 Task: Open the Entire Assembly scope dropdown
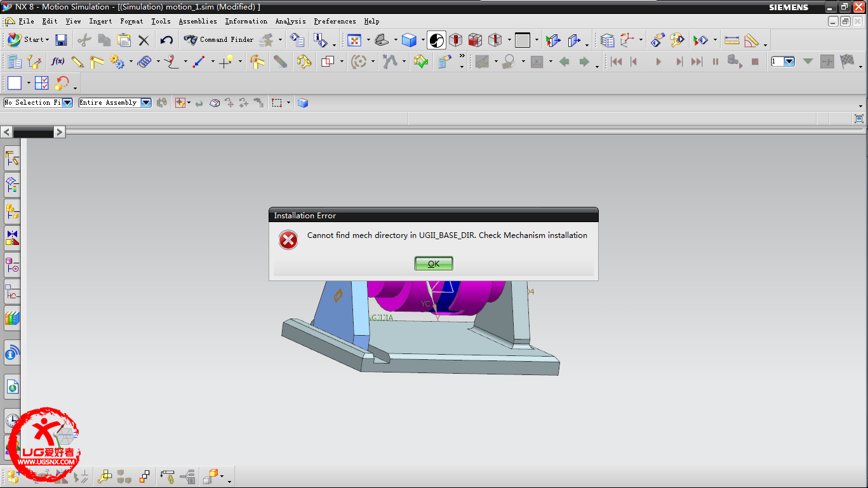pos(146,103)
